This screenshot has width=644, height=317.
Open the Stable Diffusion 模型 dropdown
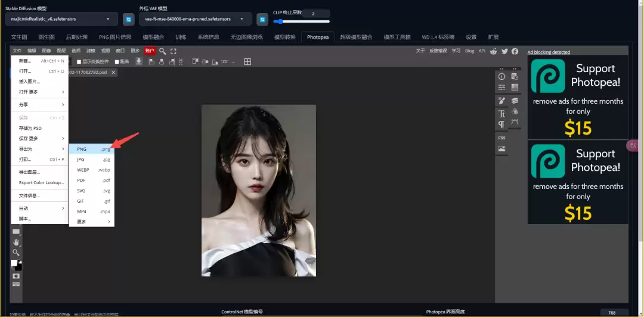(x=61, y=19)
